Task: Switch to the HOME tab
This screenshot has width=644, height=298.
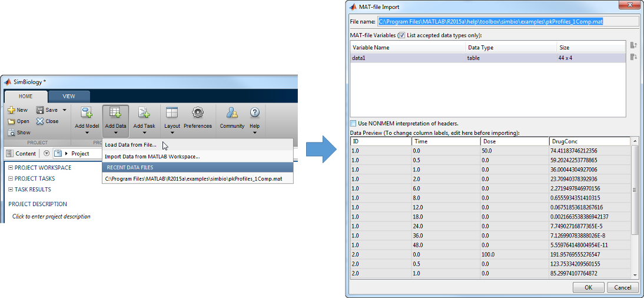Action: click(26, 96)
